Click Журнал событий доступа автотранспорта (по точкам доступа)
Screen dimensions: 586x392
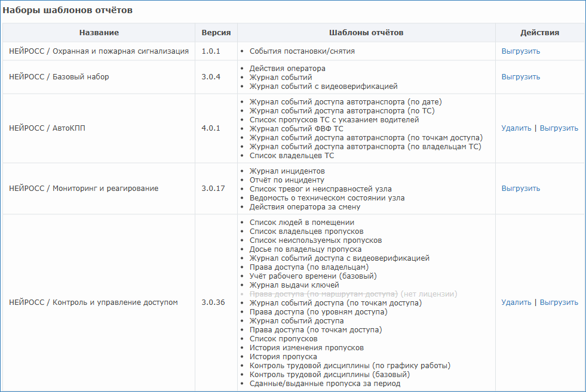point(366,138)
